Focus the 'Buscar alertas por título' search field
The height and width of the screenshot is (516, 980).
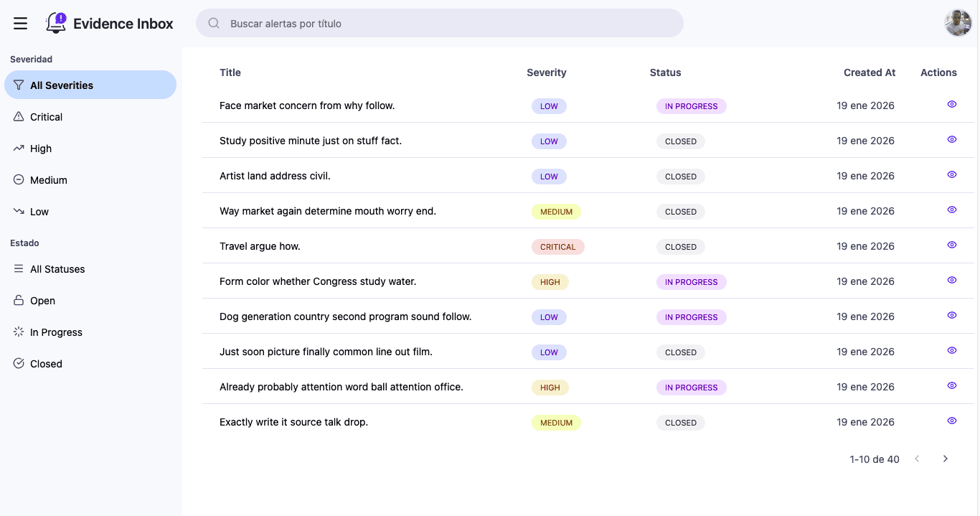pos(440,23)
